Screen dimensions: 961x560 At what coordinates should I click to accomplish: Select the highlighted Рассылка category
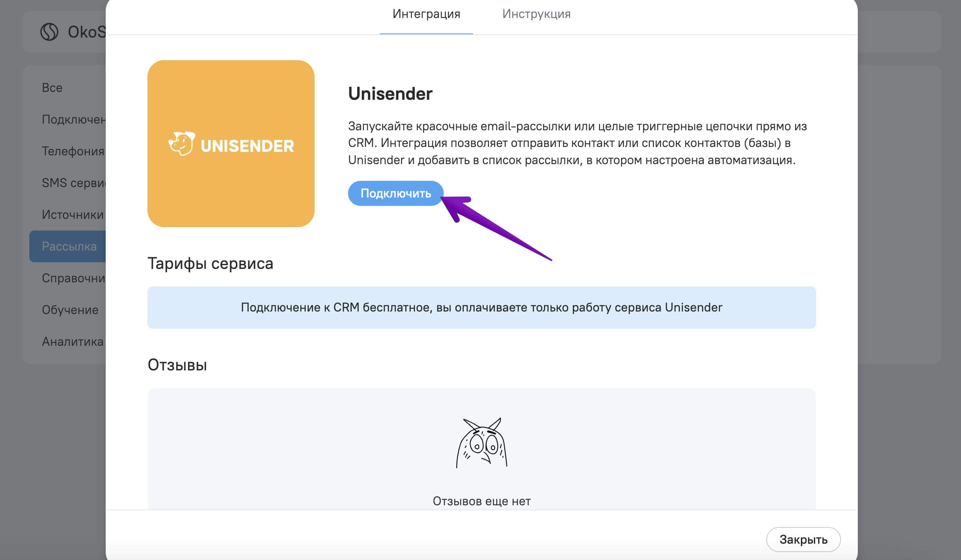coord(68,246)
